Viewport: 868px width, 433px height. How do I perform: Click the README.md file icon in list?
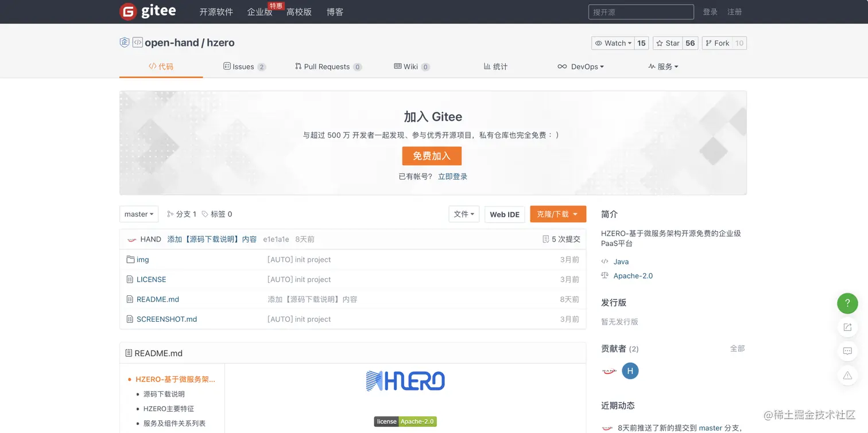pyautogui.click(x=130, y=299)
